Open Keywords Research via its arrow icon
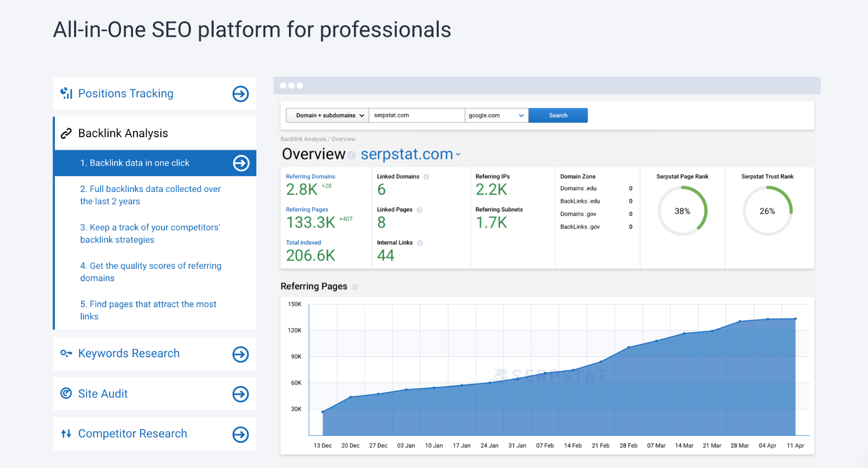The width and height of the screenshot is (868, 468). (x=241, y=354)
